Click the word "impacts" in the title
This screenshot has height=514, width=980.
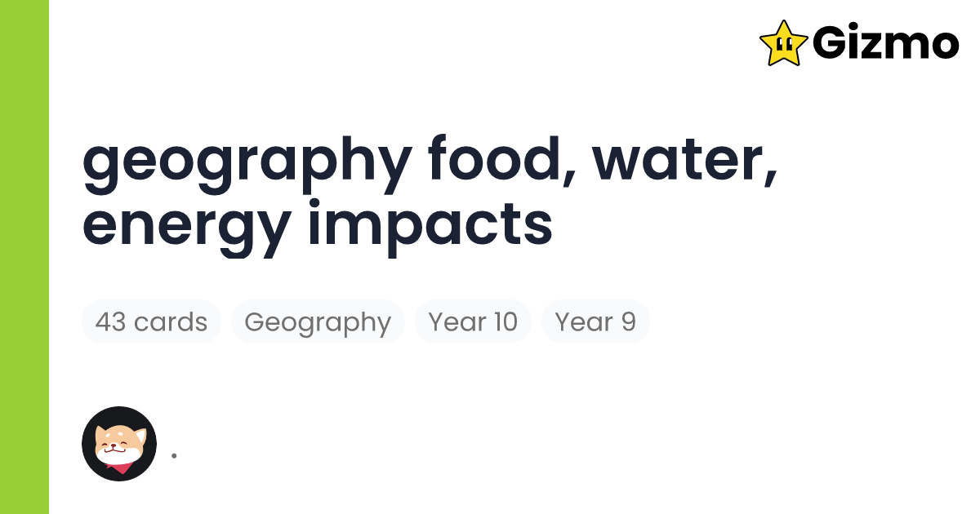(430, 223)
